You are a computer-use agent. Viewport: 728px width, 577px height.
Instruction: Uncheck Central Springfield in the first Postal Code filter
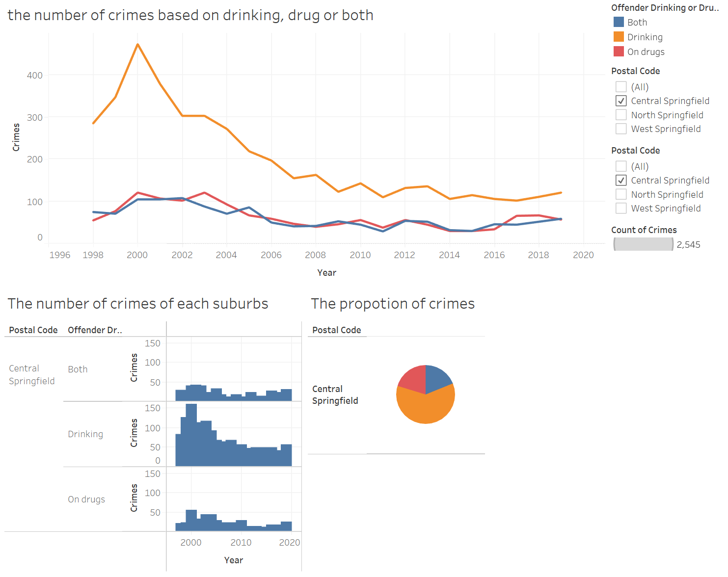(621, 101)
